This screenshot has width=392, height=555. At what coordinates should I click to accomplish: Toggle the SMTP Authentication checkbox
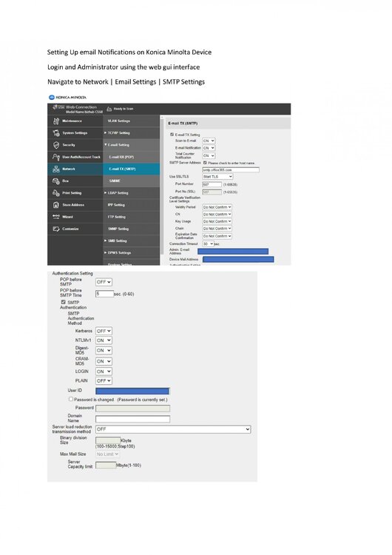63,302
